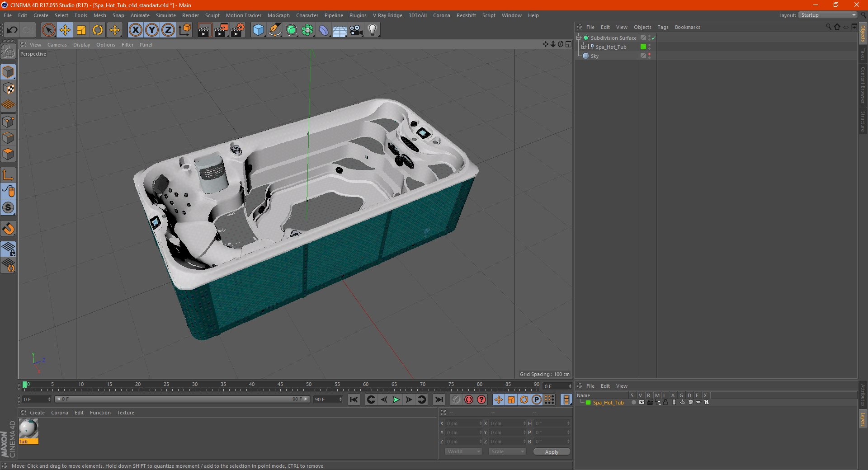This screenshot has height=470, width=868.
Task: Play the animation forward
Action: [396, 399]
